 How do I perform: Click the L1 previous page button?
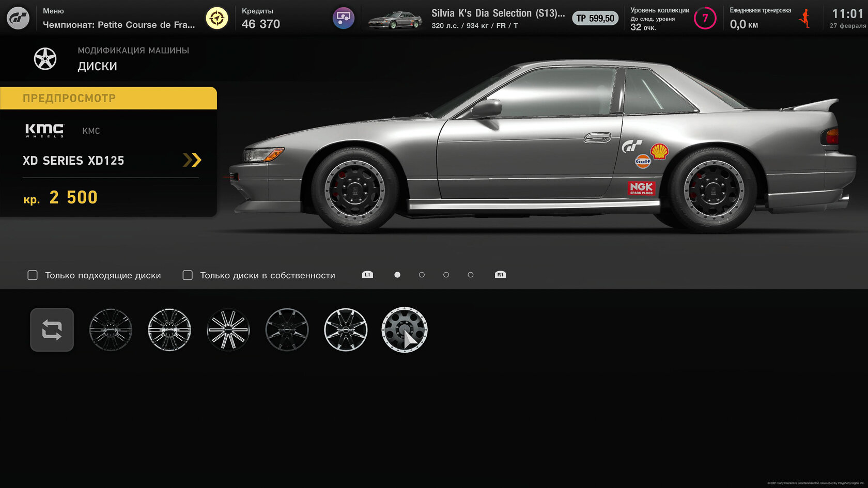click(367, 275)
